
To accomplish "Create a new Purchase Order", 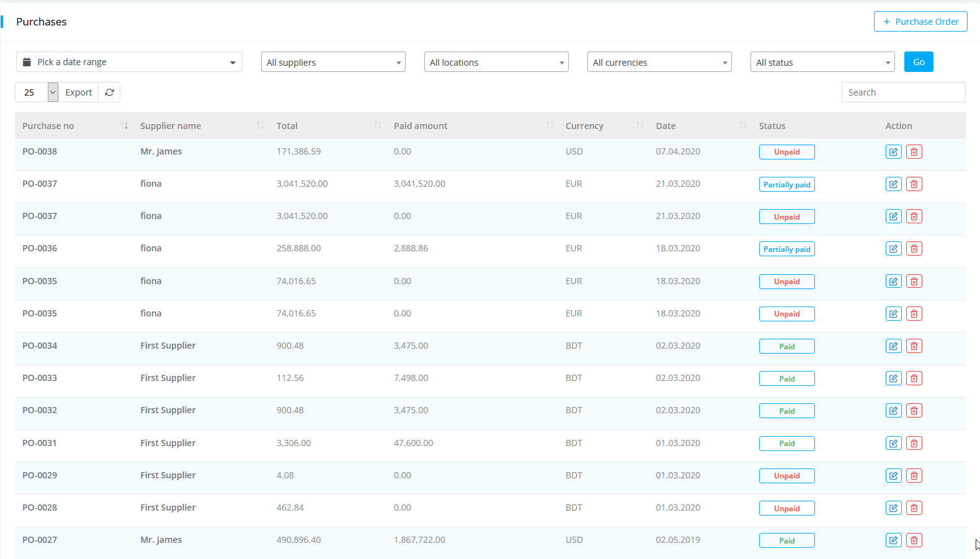I will coord(920,22).
